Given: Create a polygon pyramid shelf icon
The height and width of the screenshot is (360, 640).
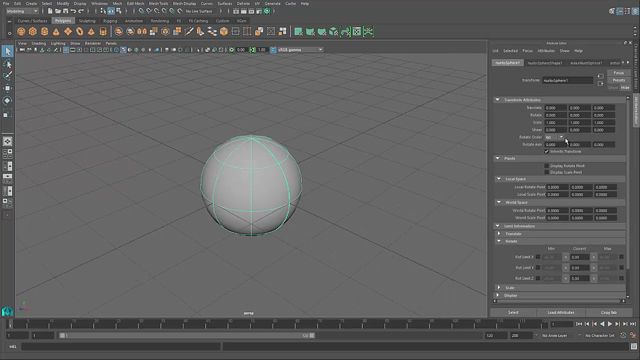Looking at the screenshot, I should [x=91, y=31].
